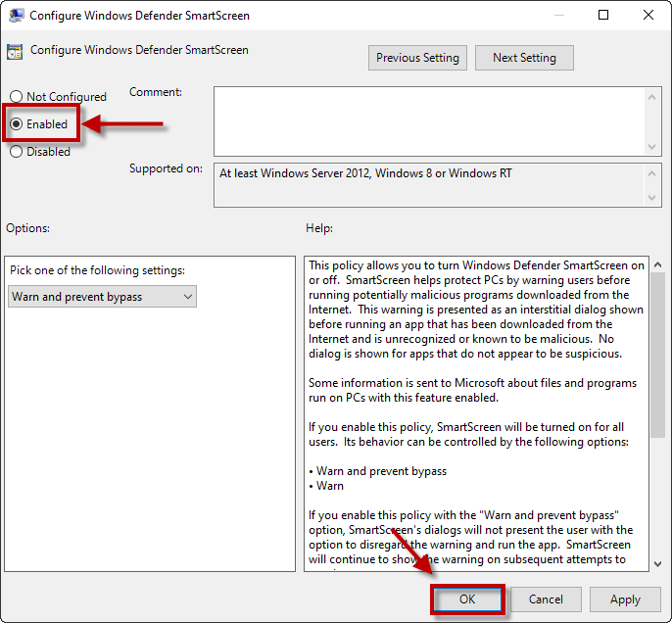The height and width of the screenshot is (623, 672).
Task: Click inside the Comment text box
Action: pos(429,121)
